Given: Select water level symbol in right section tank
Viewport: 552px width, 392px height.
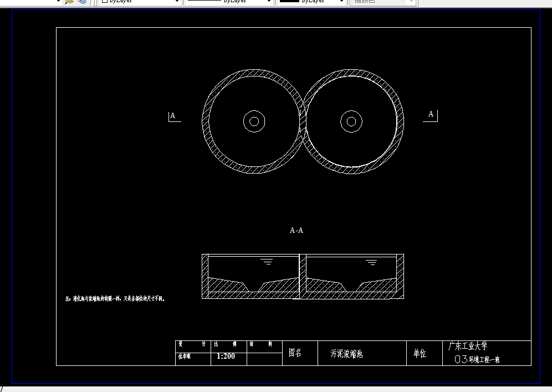Looking at the screenshot, I should [x=371, y=262].
